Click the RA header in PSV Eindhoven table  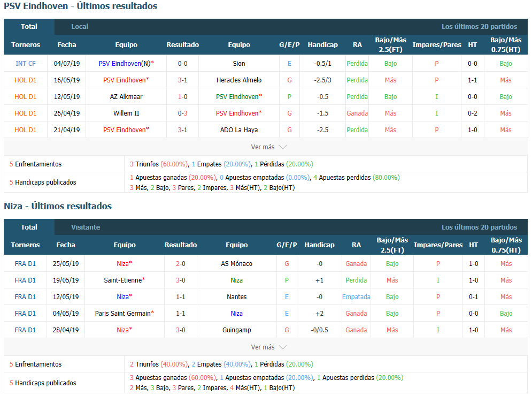tap(357, 45)
